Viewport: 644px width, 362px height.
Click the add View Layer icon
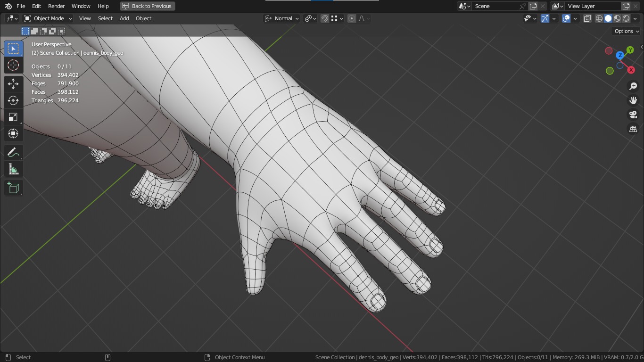tap(626, 6)
